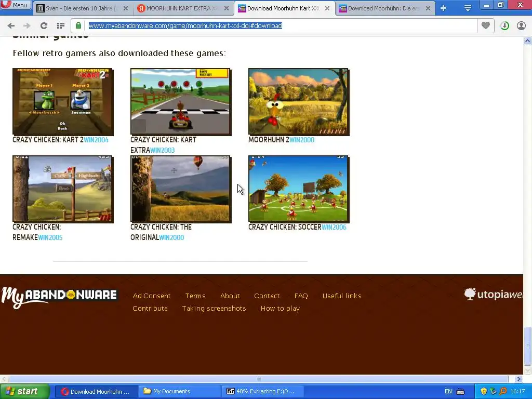
Task: Click the EN language indicator
Action: [448, 392]
